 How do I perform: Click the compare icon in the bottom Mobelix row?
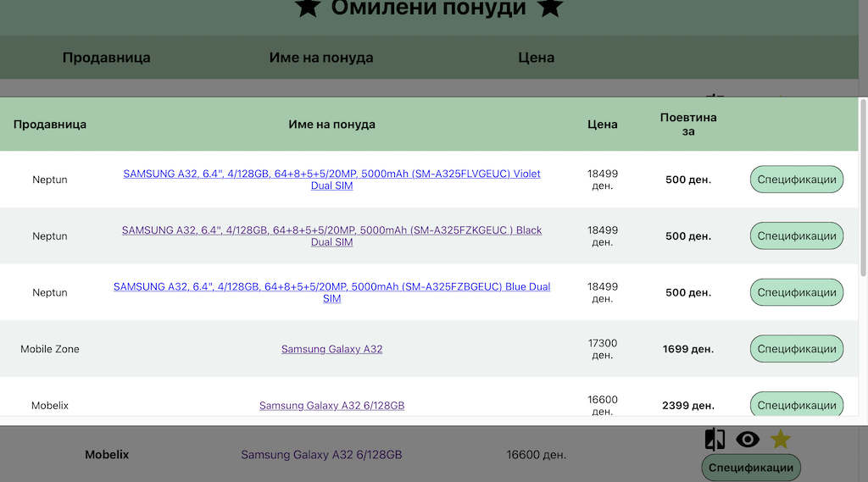tap(715, 439)
